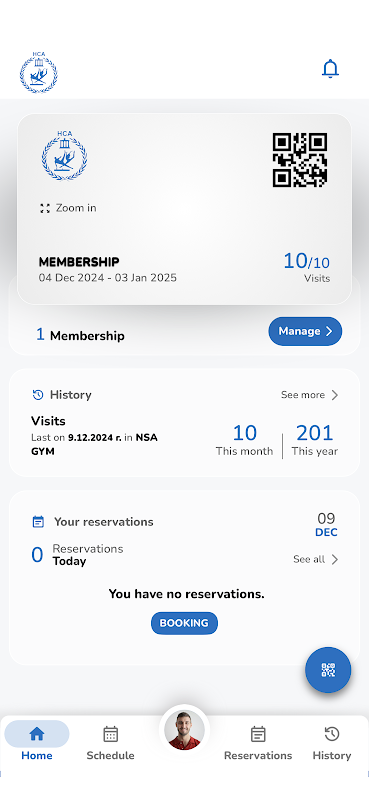This screenshot has width=369, height=800.
Task: Tap the HCA logo in header
Action: (x=39, y=72)
